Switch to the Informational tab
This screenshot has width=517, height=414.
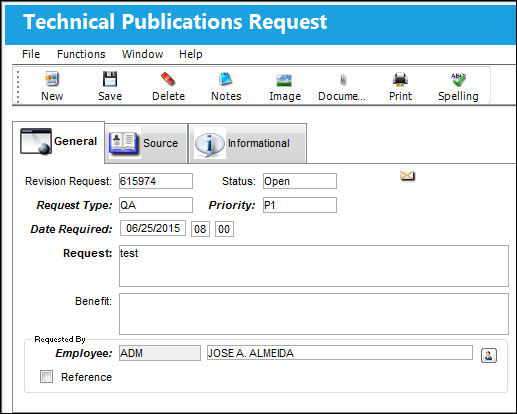[247, 143]
